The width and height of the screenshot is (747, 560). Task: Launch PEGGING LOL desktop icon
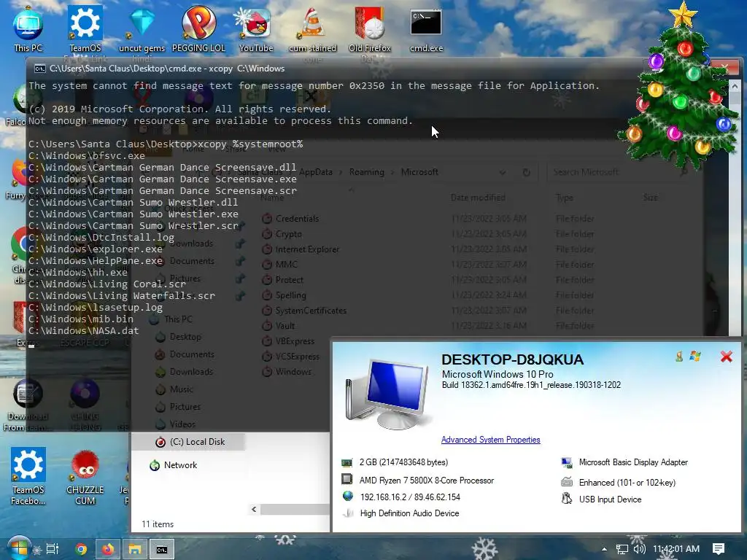[198, 28]
